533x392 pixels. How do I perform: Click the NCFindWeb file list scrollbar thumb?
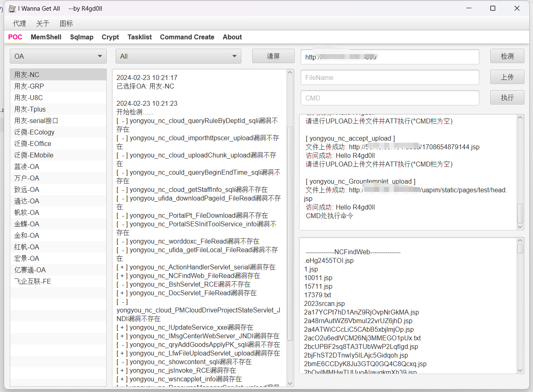click(x=520, y=249)
